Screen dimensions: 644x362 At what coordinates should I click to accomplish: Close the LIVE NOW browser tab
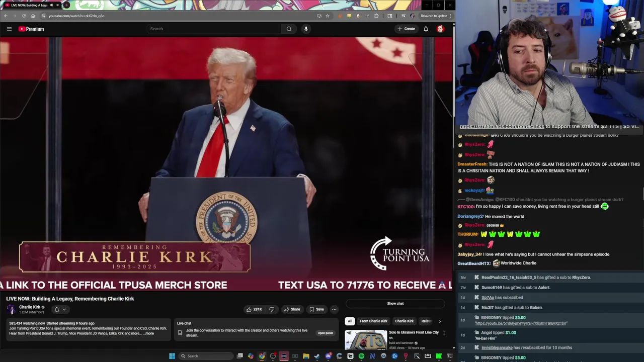pos(57,5)
